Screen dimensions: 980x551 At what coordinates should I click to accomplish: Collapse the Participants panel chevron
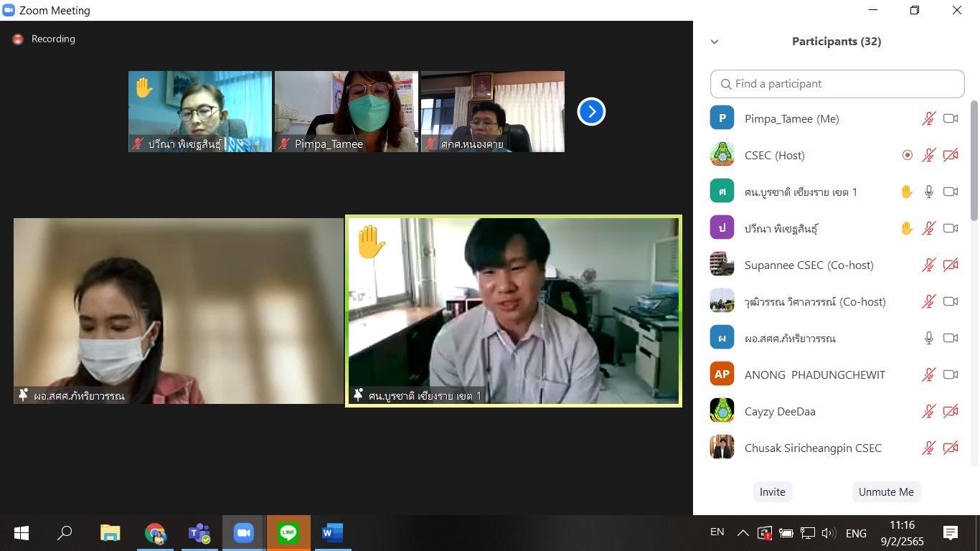(715, 42)
